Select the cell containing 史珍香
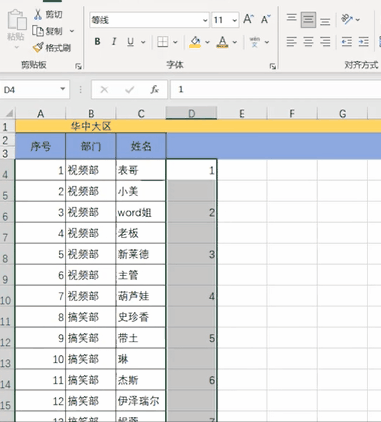The width and height of the screenshot is (381, 422). 141,317
